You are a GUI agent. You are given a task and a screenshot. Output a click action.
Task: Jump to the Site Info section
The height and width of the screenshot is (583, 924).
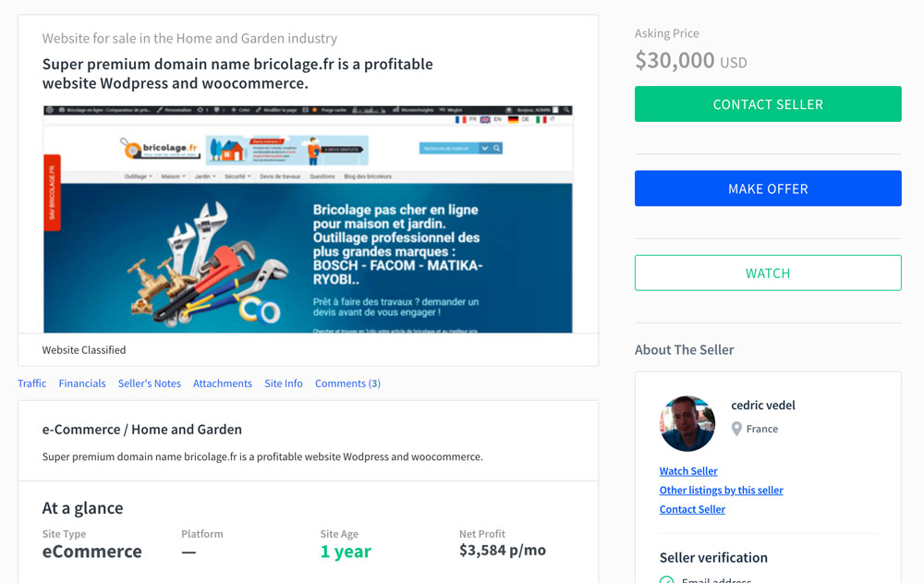(284, 383)
